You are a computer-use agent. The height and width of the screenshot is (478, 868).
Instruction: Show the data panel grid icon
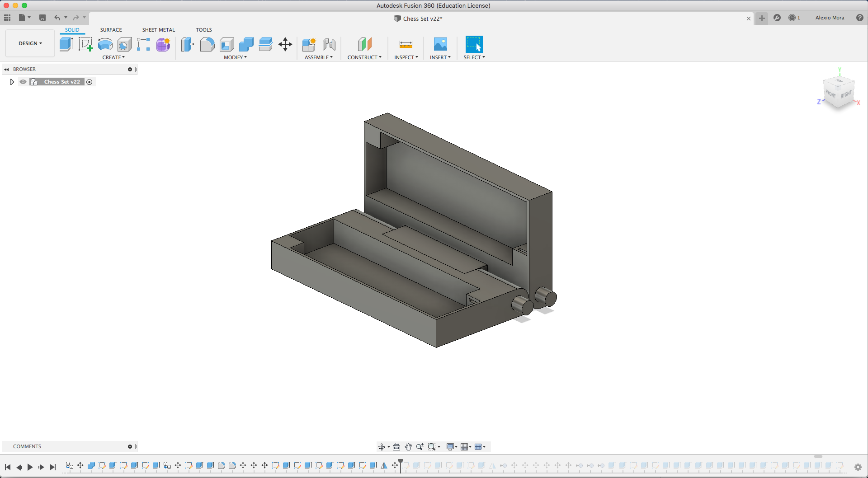[7, 18]
